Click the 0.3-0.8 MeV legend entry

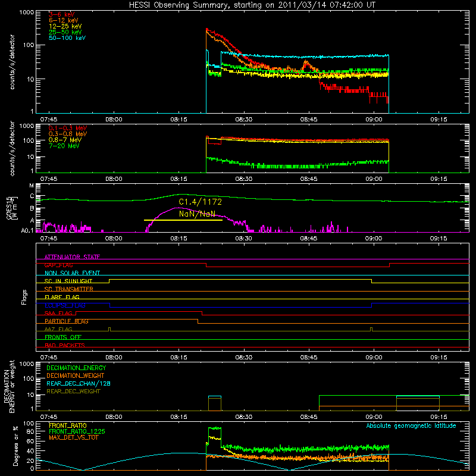click(68, 134)
